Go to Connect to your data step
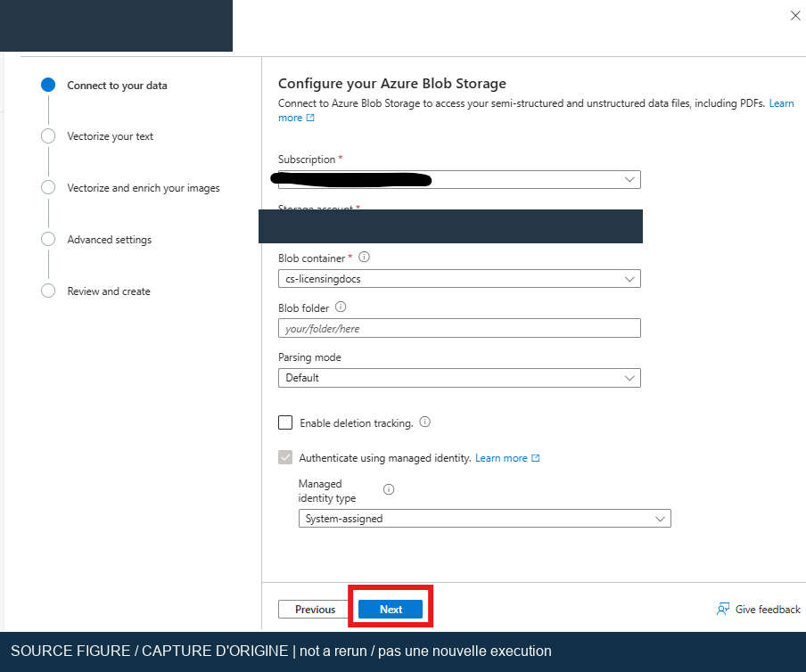Image resolution: width=806 pixels, height=672 pixels. pyautogui.click(x=117, y=86)
